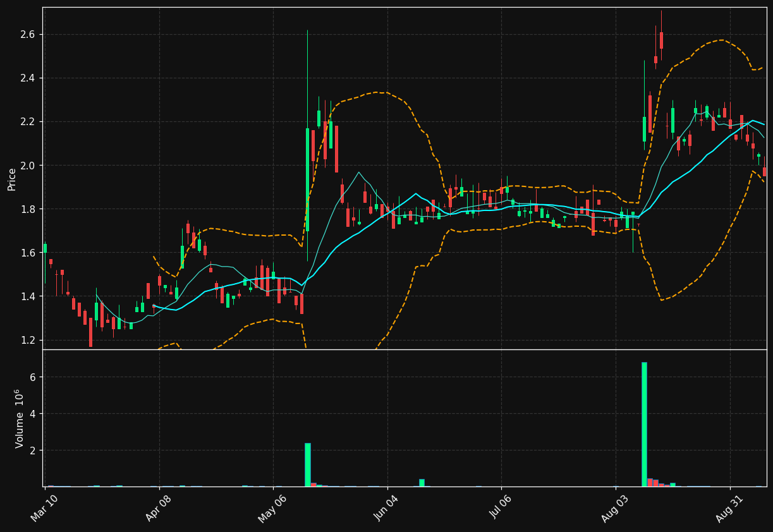Click the volume axis label 6
Screen dimensions: 773x532
[34, 377]
